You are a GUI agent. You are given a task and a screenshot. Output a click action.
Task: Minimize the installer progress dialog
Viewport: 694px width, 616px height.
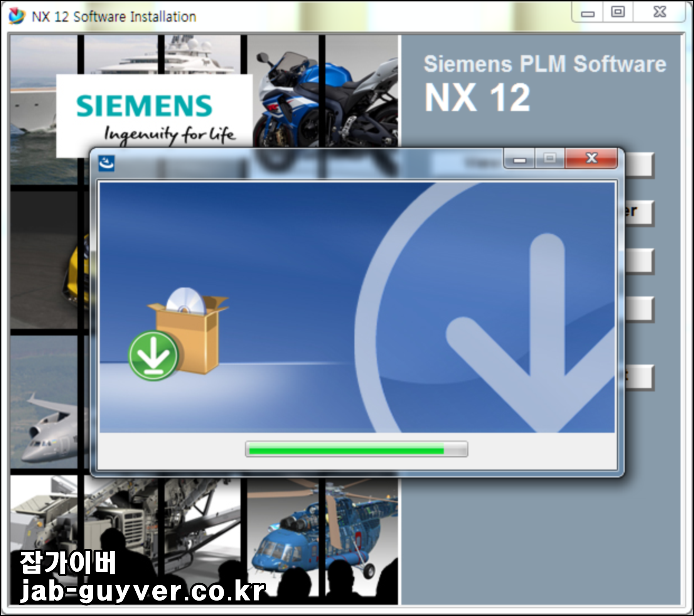(519, 159)
